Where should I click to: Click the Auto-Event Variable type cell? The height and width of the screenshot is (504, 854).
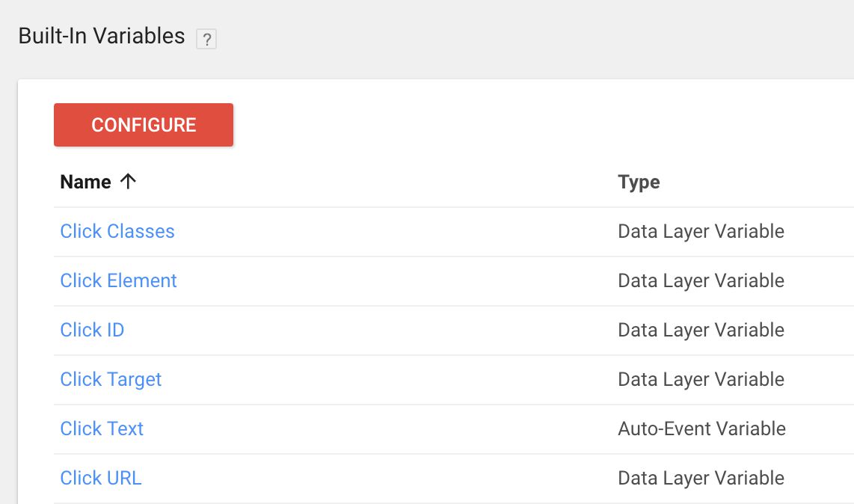point(701,428)
